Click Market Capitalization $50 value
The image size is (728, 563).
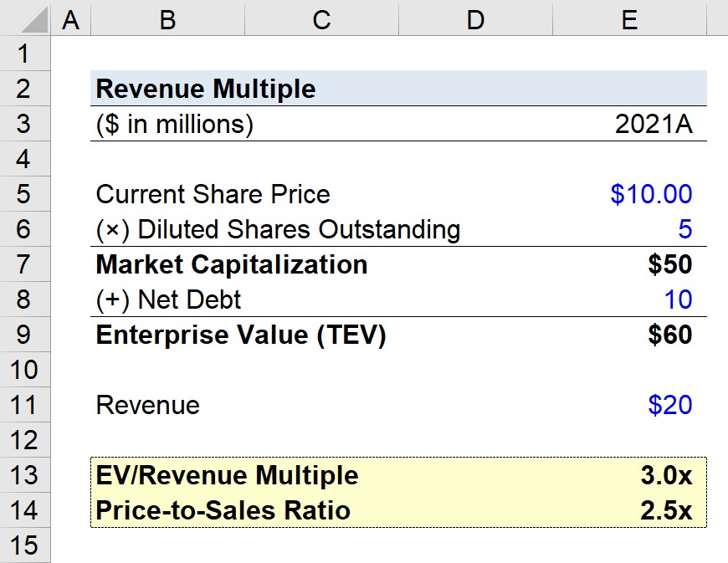[629, 264]
